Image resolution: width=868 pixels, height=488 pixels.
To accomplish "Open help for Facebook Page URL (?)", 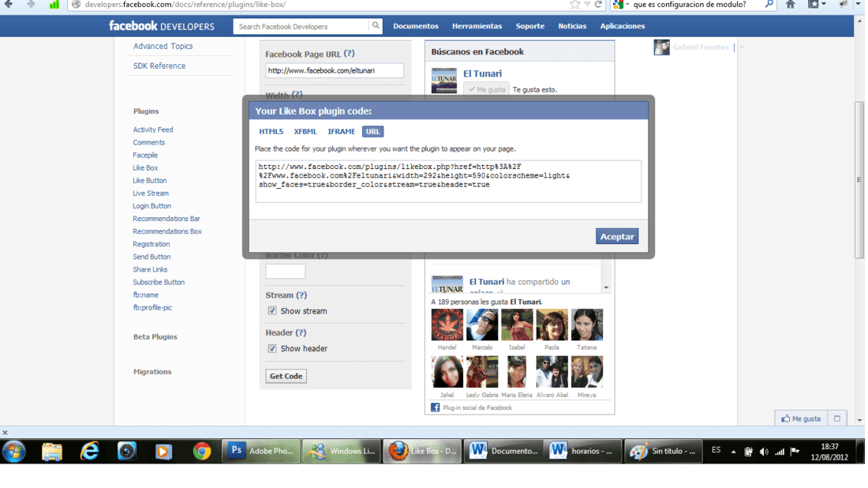I will point(349,54).
